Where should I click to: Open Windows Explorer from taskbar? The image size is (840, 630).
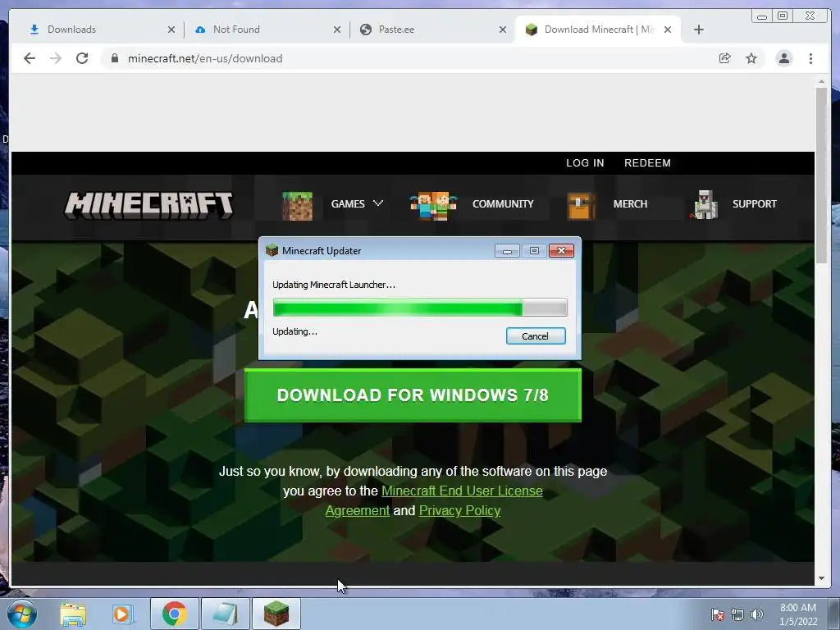[73, 614]
